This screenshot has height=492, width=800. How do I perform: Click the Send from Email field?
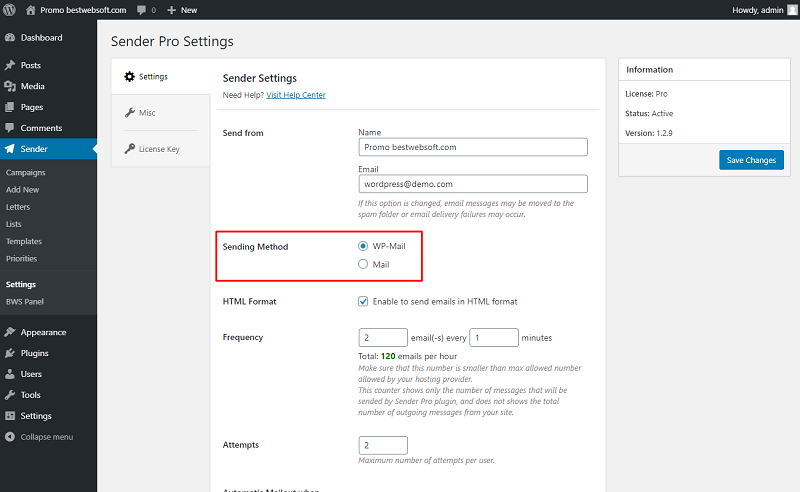(473, 184)
